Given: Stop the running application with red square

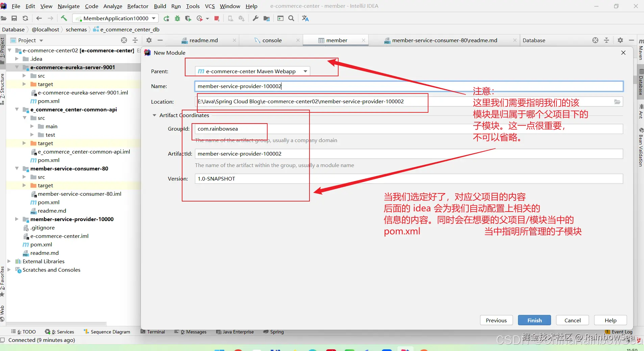Looking at the screenshot, I should (x=217, y=18).
